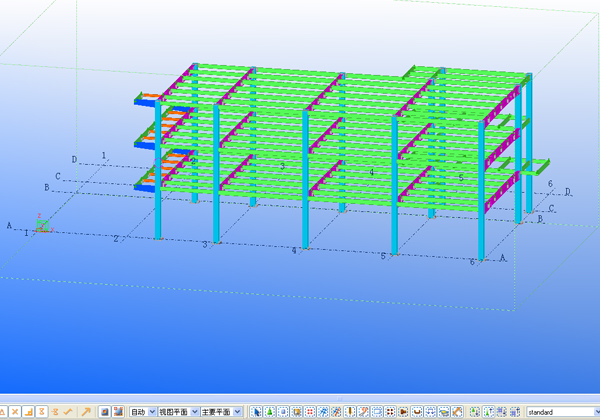This screenshot has height=420, width=600.
Task: Toggle the cut-off orange triangle midpoint snap
Action: click(x=2, y=412)
